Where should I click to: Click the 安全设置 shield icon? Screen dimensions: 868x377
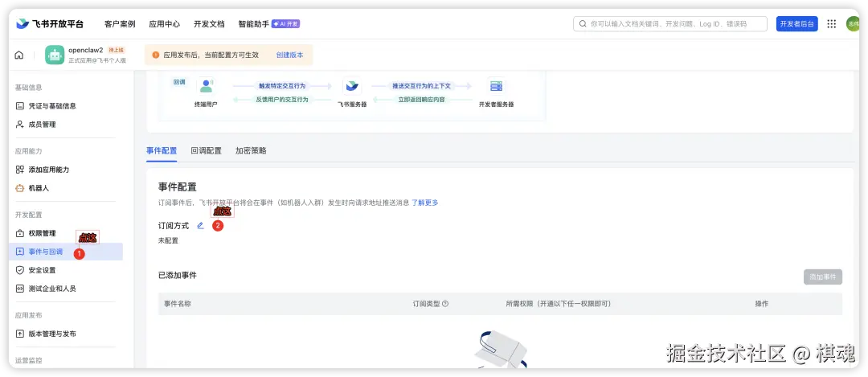tap(20, 270)
